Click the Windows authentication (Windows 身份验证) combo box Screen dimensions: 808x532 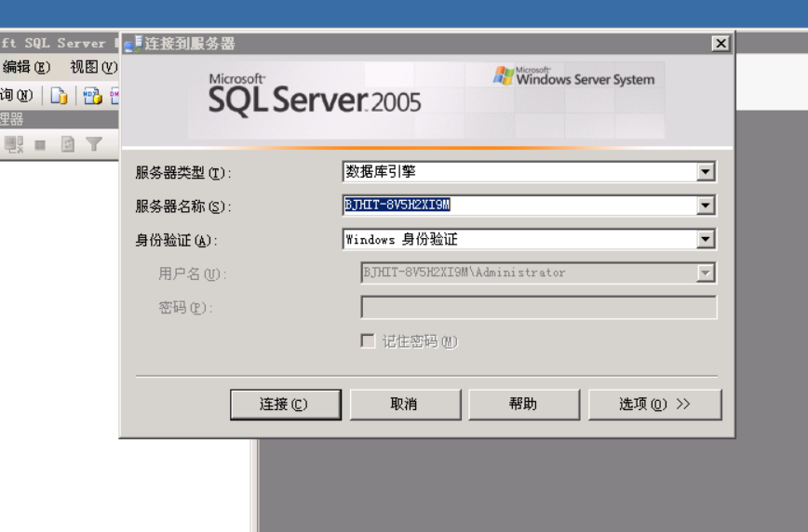click(529, 239)
